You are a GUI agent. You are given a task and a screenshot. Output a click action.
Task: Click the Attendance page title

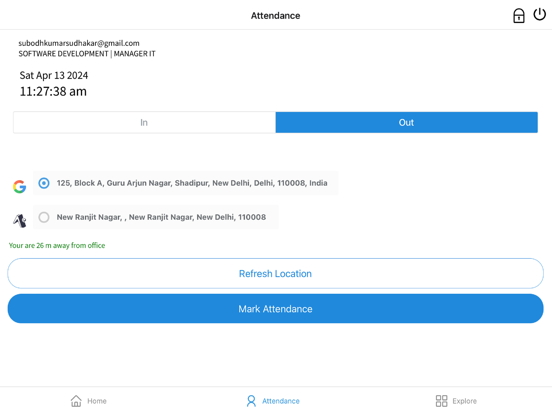point(275,15)
